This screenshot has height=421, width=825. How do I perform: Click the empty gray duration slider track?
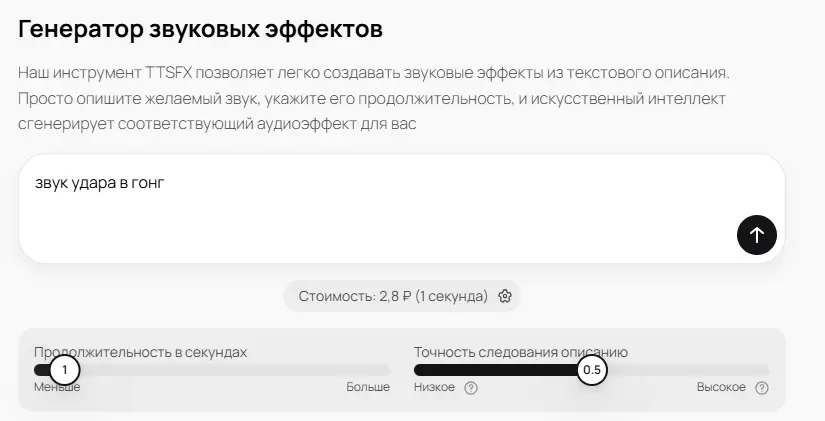[x=235, y=370]
